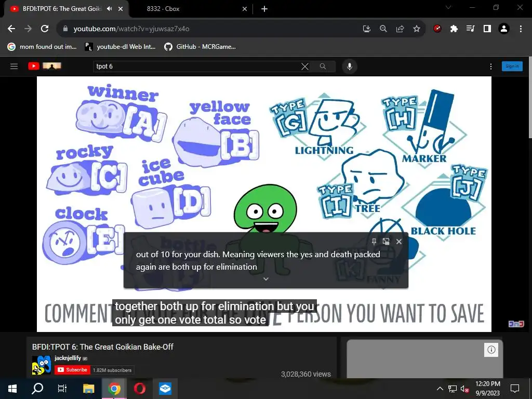Open YouTube settings three-dot menu

(491, 66)
